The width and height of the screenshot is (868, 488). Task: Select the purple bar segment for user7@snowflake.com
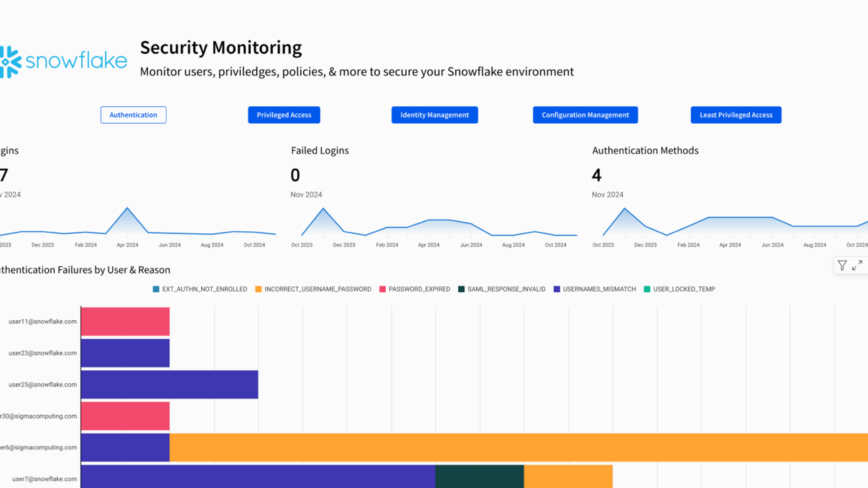(258, 476)
